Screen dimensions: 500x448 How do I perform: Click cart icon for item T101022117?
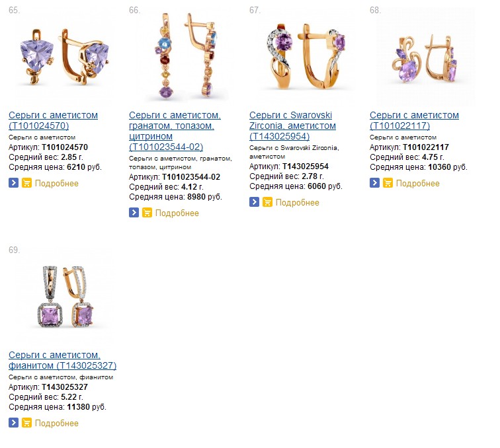[x=388, y=183]
